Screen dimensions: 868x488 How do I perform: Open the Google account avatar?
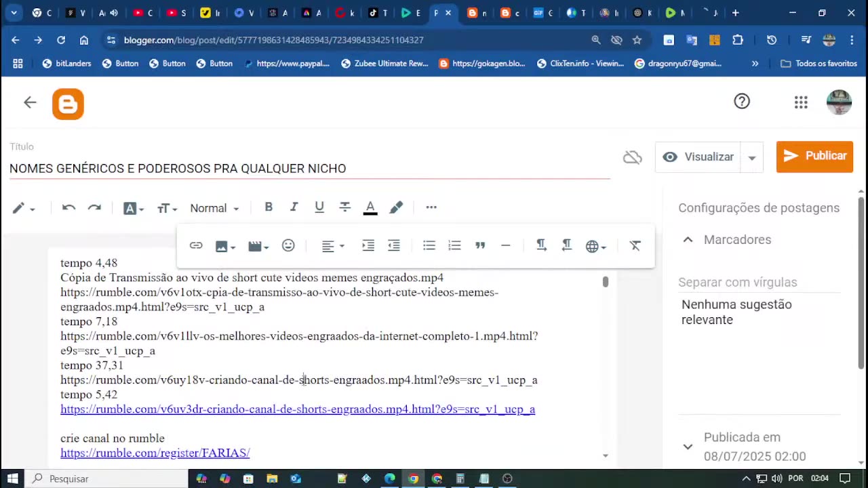click(x=839, y=102)
